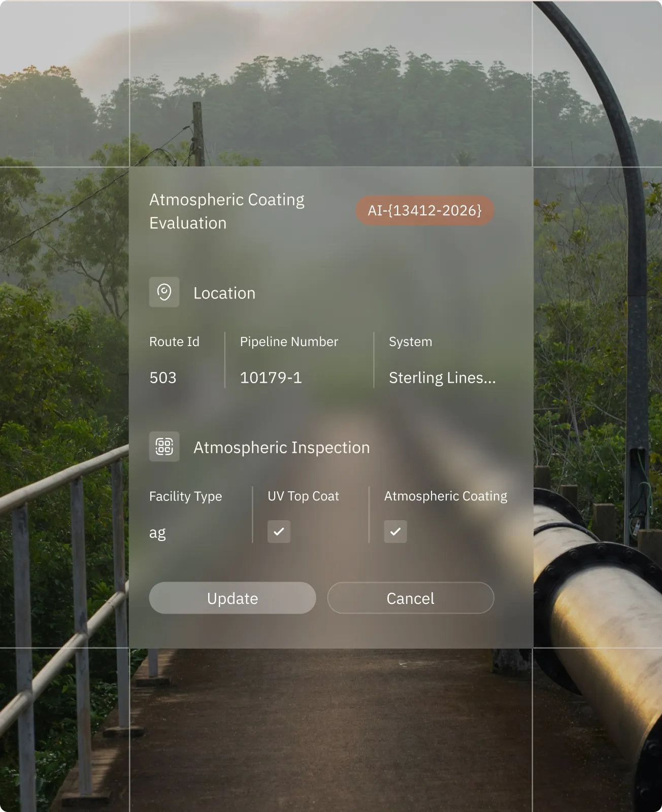Click the UV Top Coat label
The height and width of the screenshot is (812, 662).
pos(303,496)
